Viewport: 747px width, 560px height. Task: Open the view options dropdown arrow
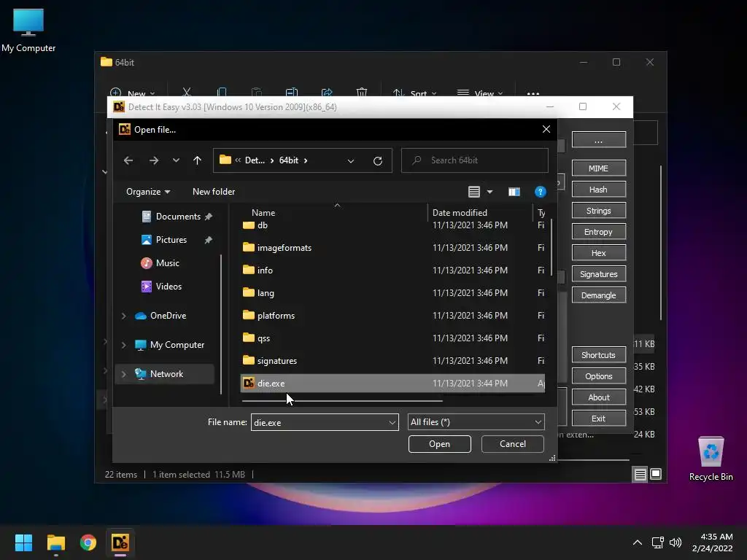click(489, 192)
